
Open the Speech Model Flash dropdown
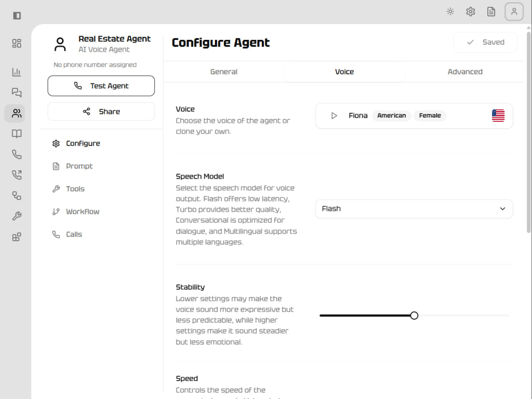[414, 209]
